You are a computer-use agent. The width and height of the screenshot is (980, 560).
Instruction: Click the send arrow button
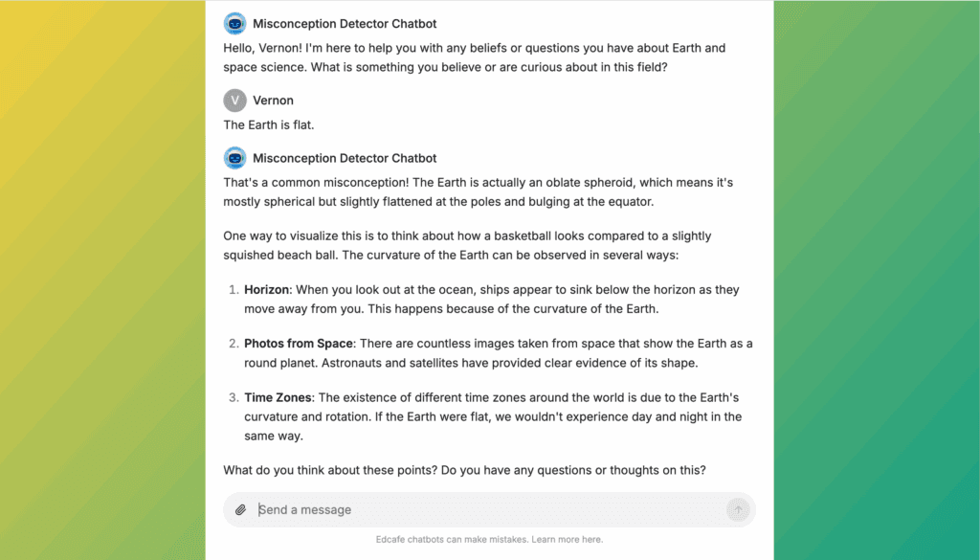[x=738, y=510]
